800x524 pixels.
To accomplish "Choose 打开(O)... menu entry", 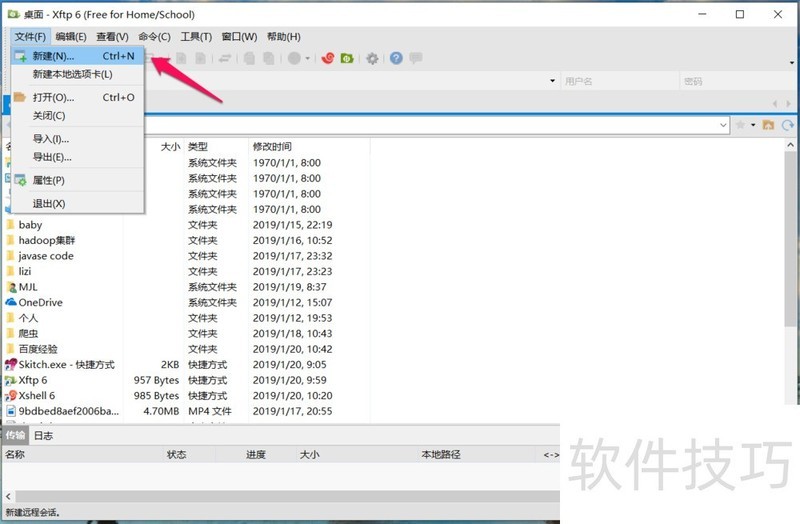I will point(77,97).
